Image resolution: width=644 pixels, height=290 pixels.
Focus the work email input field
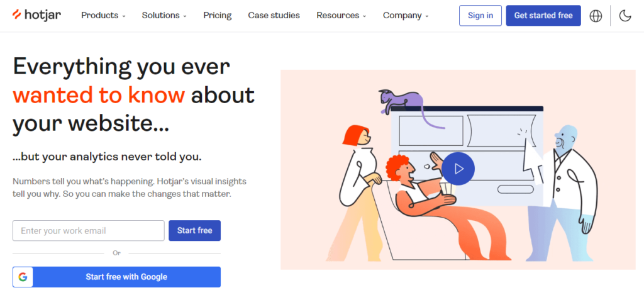click(x=89, y=230)
